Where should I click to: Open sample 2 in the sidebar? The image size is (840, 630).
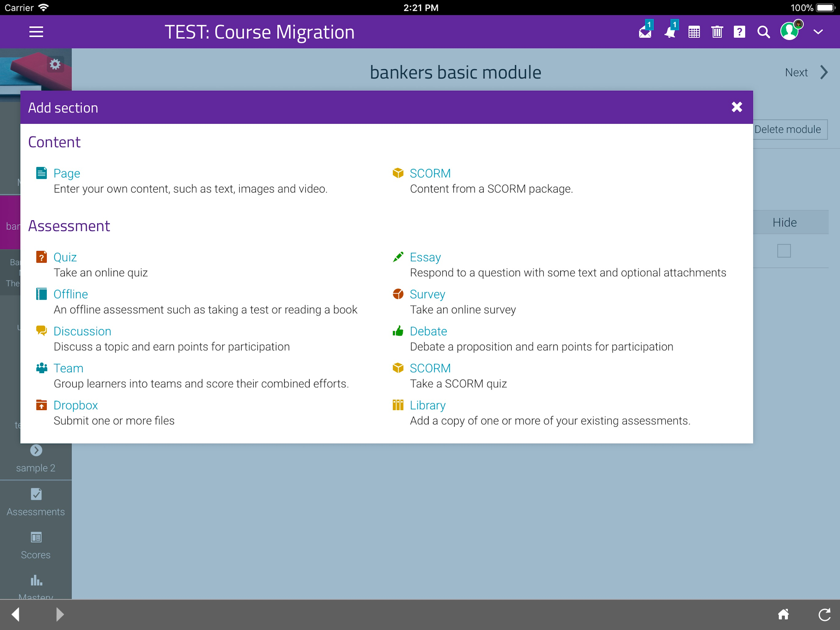coord(36,468)
